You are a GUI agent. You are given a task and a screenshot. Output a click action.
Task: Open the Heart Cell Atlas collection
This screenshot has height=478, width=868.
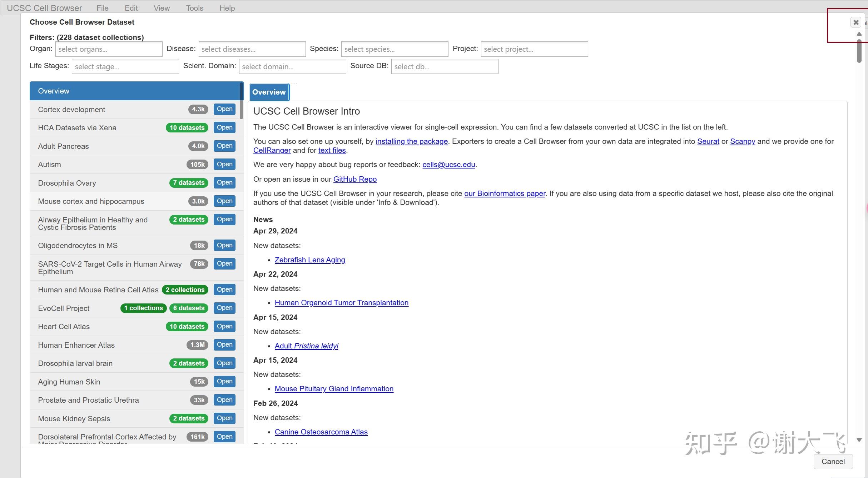click(224, 326)
